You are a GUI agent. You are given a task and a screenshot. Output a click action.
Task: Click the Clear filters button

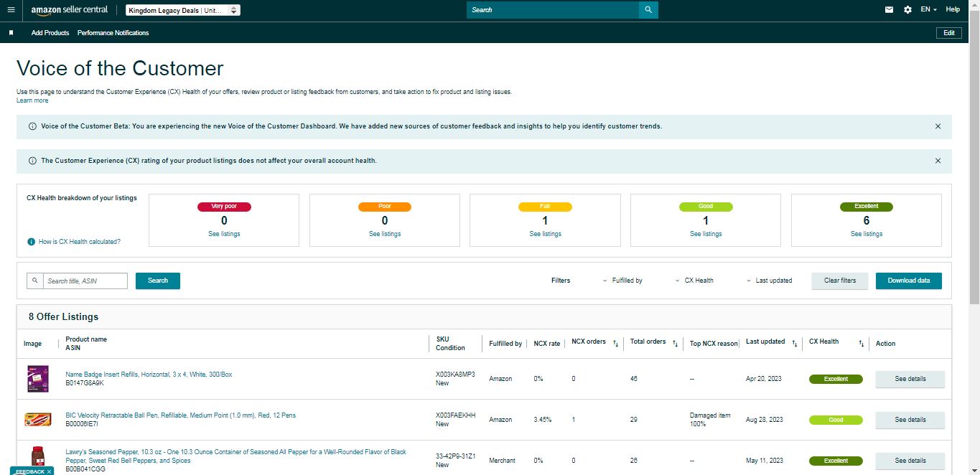840,281
